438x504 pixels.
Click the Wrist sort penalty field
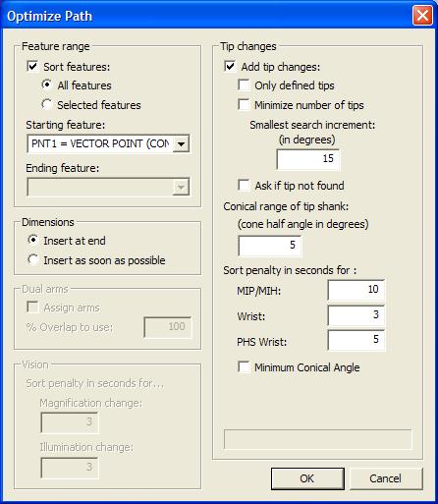(x=356, y=315)
